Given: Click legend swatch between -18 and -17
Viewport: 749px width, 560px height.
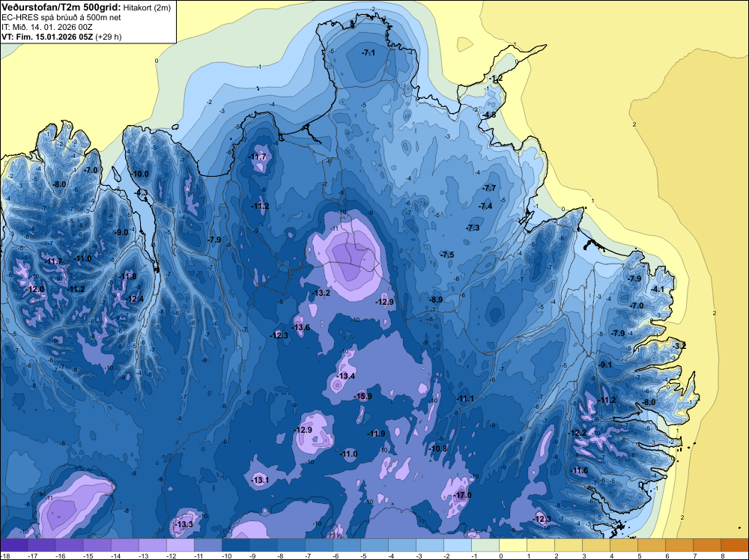Looking at the screenshot, I should (13, 545).
